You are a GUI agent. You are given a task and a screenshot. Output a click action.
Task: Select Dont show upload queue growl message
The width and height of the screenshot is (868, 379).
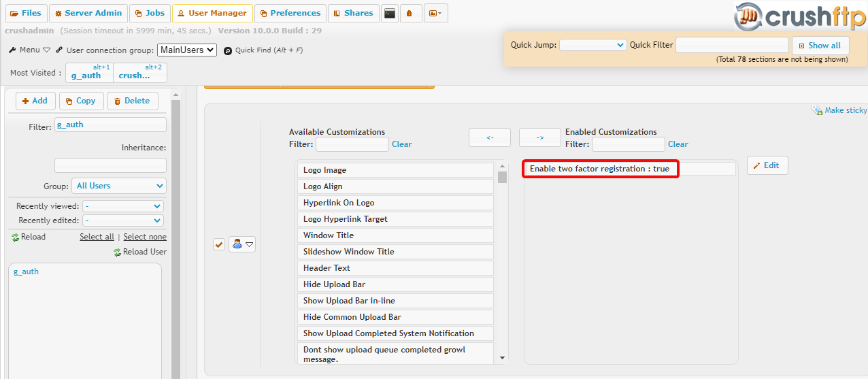[x=395, y=353]
